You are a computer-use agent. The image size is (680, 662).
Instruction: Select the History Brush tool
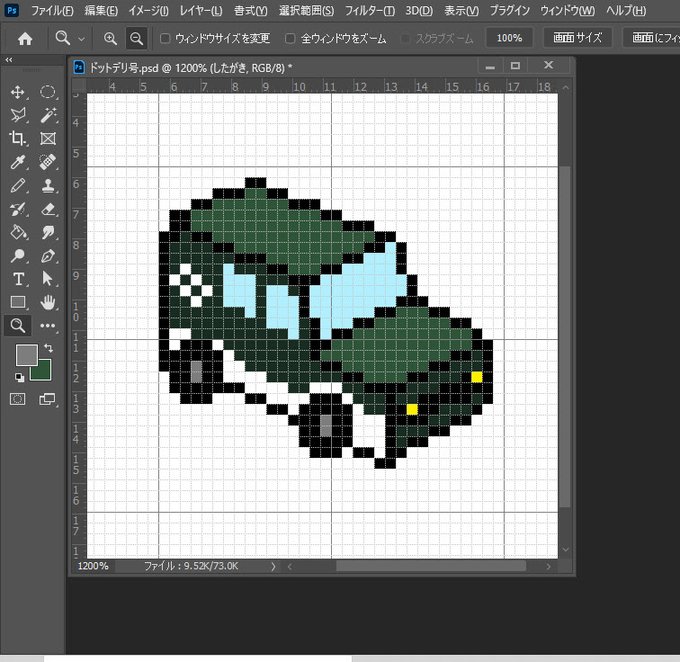[x=18, y=209]
